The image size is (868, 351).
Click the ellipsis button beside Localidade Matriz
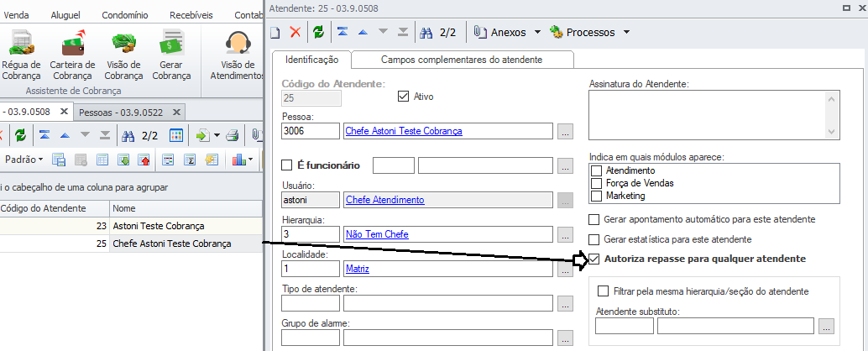tap(565, 268)
